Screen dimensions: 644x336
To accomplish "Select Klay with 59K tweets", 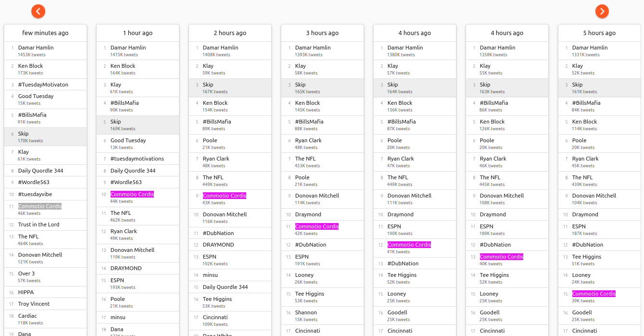I will tap(230, 69).
